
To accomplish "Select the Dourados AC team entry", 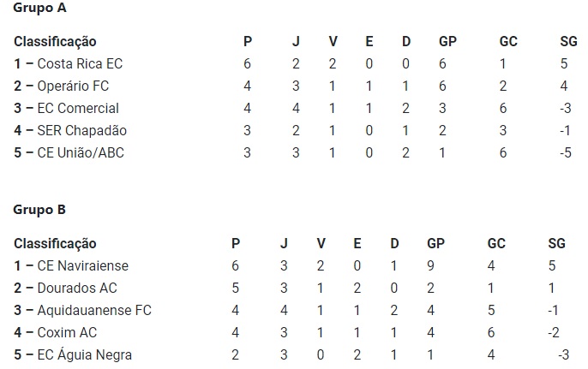I will pyautogui.click(x=77, y=288).
